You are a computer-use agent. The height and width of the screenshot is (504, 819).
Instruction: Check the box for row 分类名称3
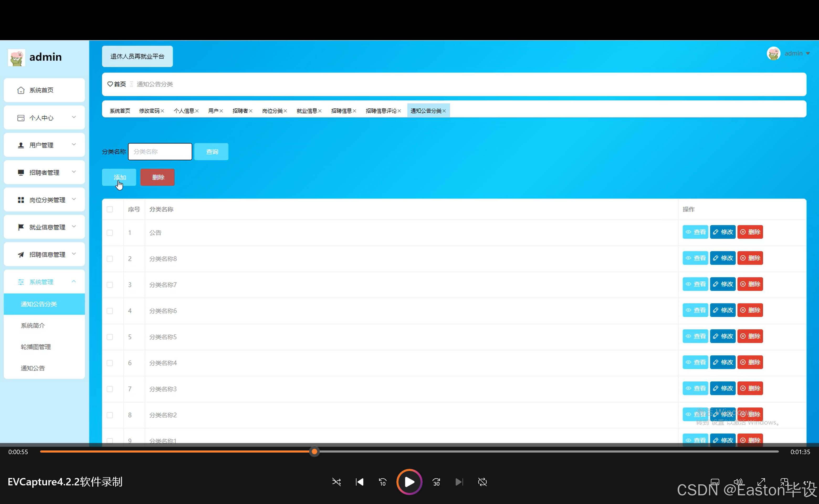(x=110, y=389)
